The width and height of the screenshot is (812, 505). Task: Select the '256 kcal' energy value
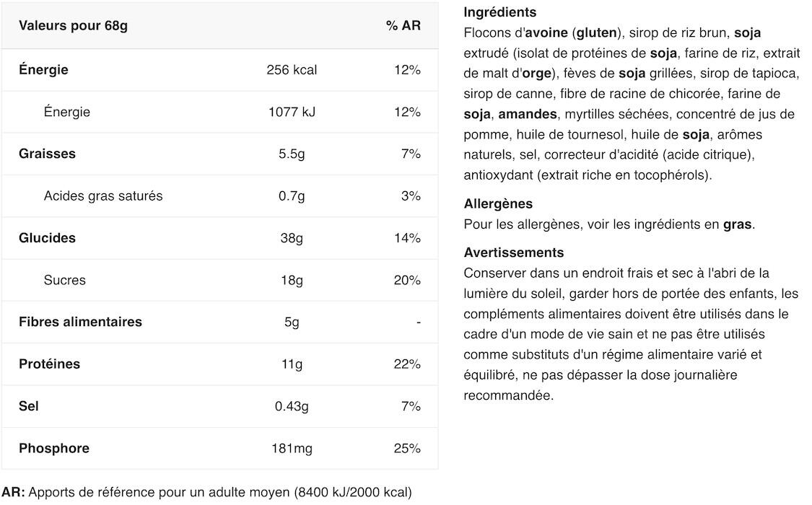(x=292, y=70)
